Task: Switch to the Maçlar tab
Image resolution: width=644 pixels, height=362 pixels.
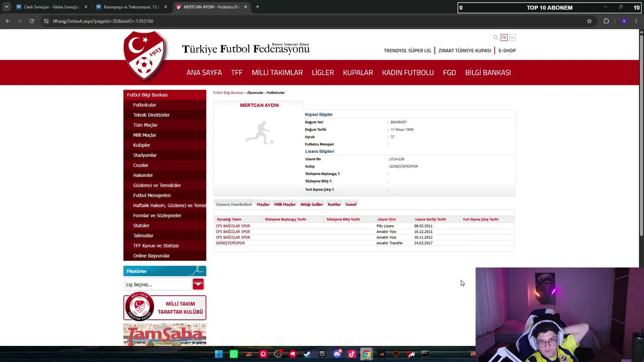Action: [263, 205]
